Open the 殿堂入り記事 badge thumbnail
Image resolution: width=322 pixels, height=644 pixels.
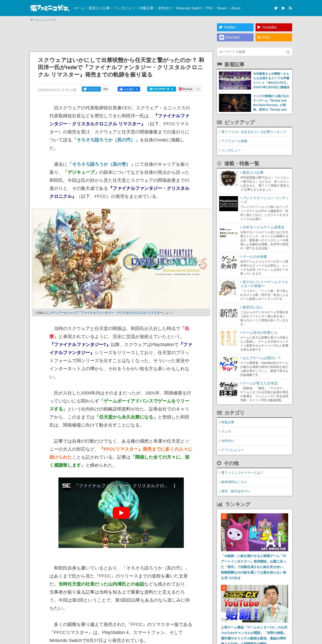pos(228,178)
